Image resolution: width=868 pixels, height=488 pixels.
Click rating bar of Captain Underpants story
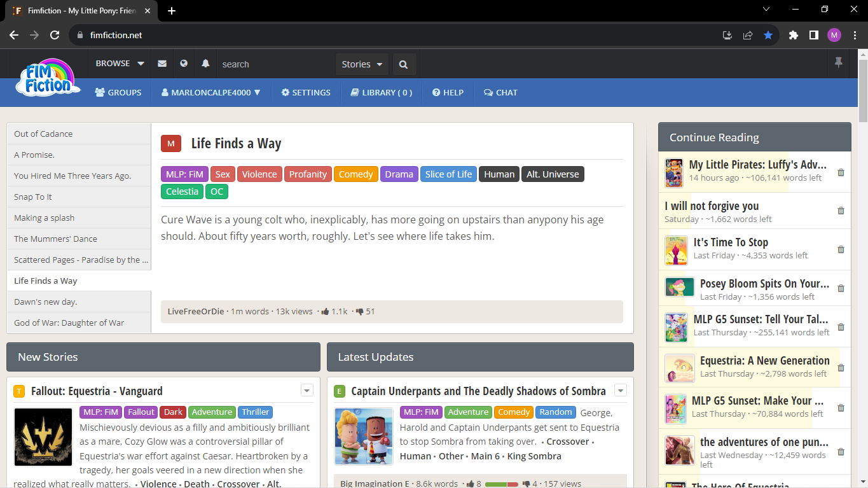click(501, 484)
